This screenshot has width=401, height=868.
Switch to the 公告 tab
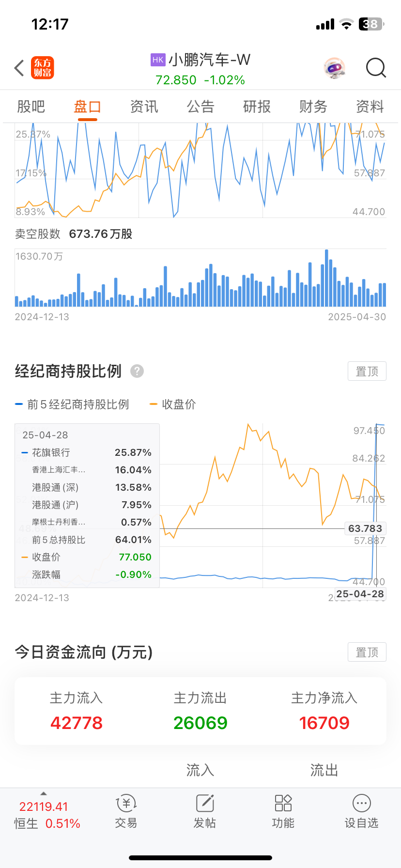pyautogui.click(x=200, y=107)
